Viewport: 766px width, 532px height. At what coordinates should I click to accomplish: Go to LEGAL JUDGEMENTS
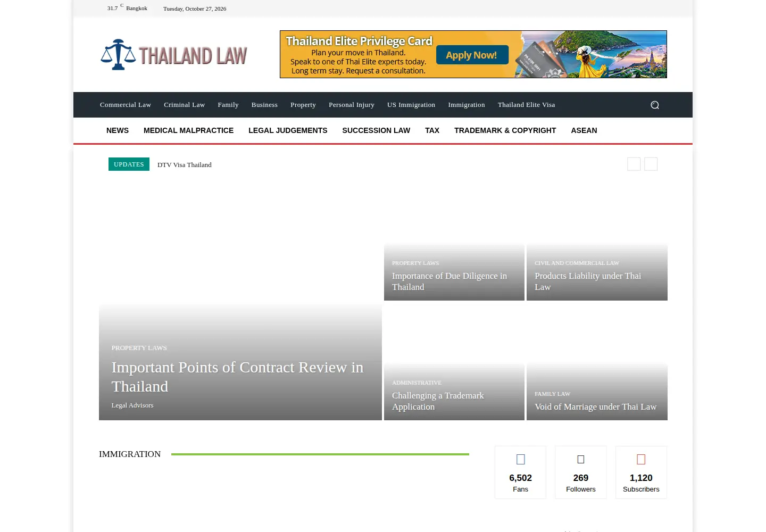[288, 130]
